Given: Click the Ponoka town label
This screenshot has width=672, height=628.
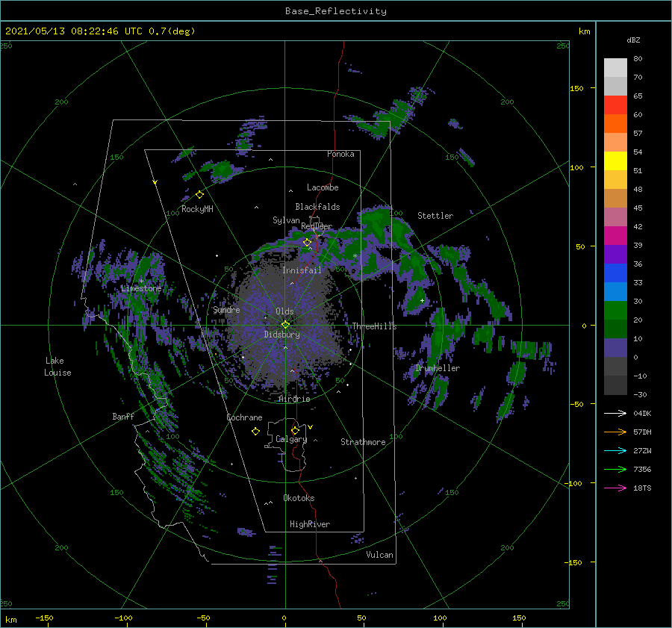Looking at the screenshot, I should tap(340, 154).
